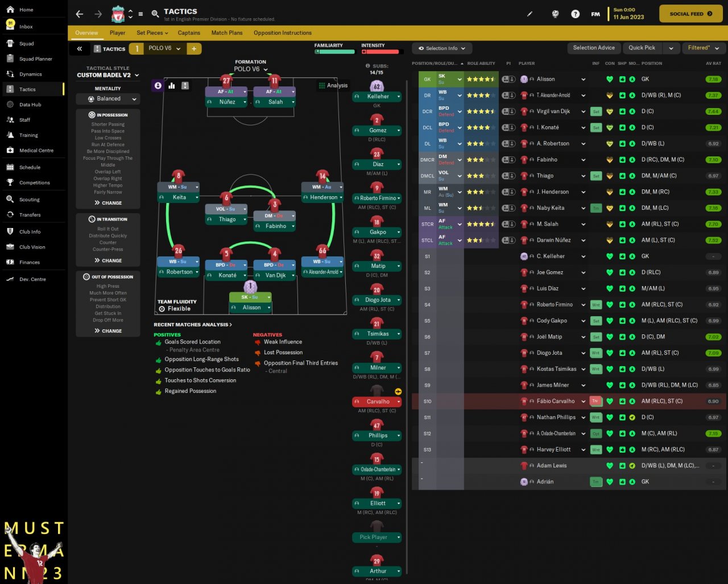Switch to the Overview tab
The height and width of the screenshot is (584, 728).
click(86, 33)
